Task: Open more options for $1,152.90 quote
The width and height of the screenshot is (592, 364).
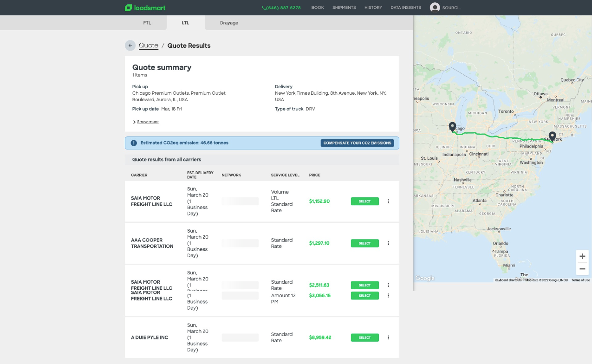Action: [388, 201]
